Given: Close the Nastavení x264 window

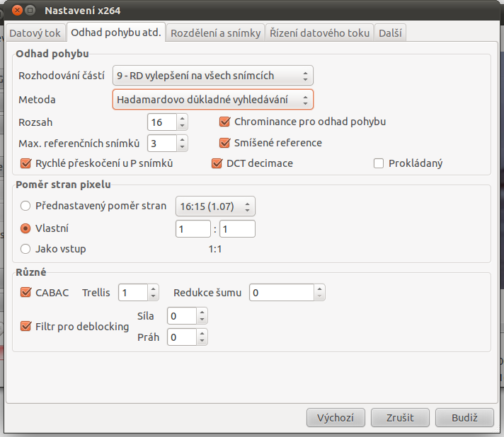Looking at the screenshot, I should pos(18,11).
